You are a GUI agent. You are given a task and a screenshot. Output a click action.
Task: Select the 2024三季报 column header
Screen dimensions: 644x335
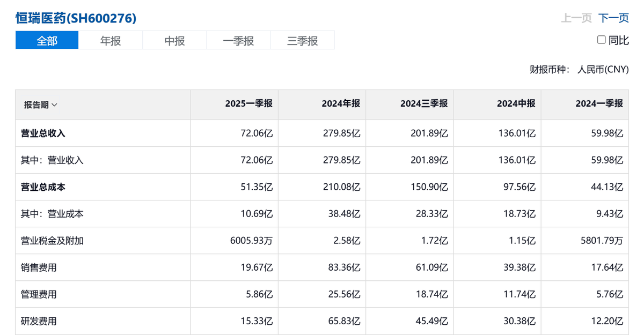click(x=423, y=104)
